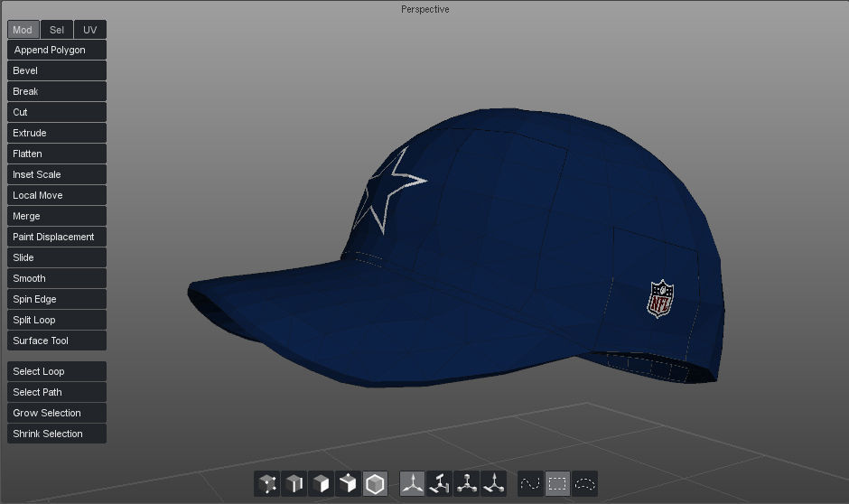The image size is (849, 504).
Task: Choose the Break tool
Action: (57, 91)
